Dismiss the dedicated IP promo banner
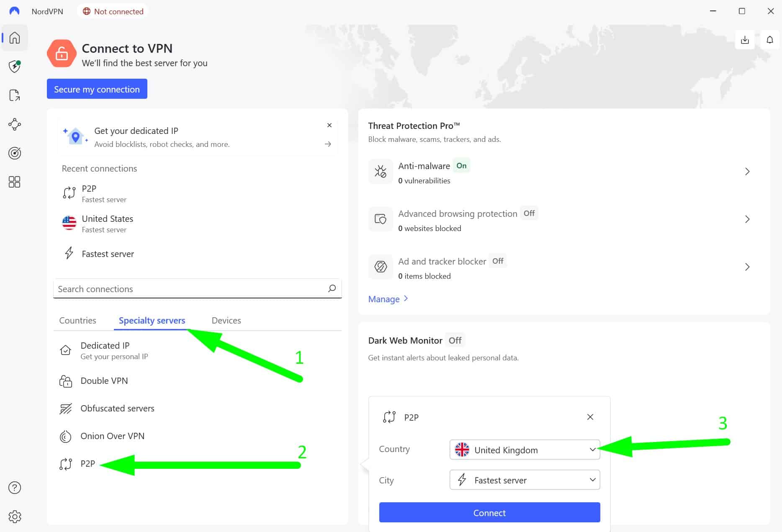Image resolution: width=782 pixels, height=532 pixels. [329, 125]
